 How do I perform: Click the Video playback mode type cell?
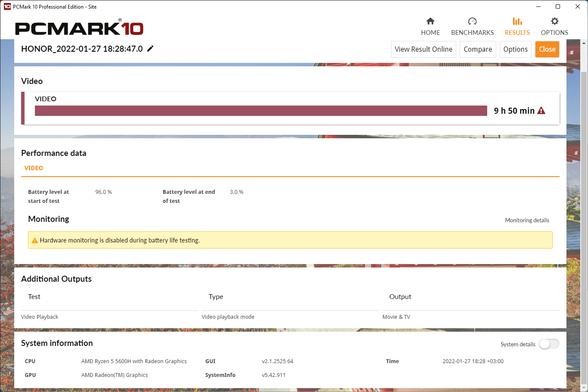[228, 317]
